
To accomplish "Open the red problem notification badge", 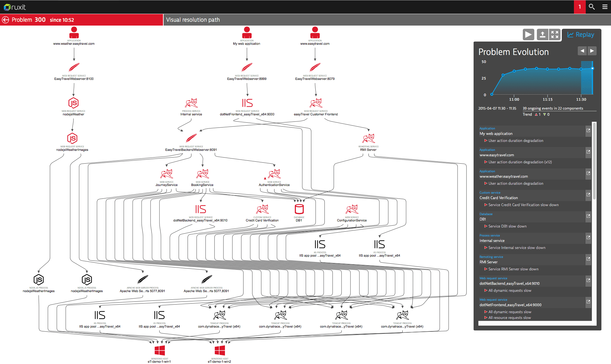I will click(579, 7).
